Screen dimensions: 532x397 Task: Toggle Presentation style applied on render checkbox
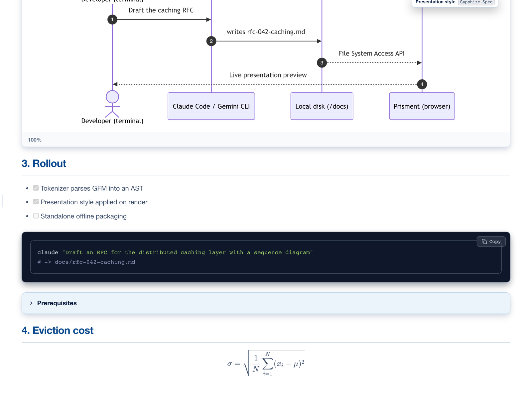tap(36, 202)
